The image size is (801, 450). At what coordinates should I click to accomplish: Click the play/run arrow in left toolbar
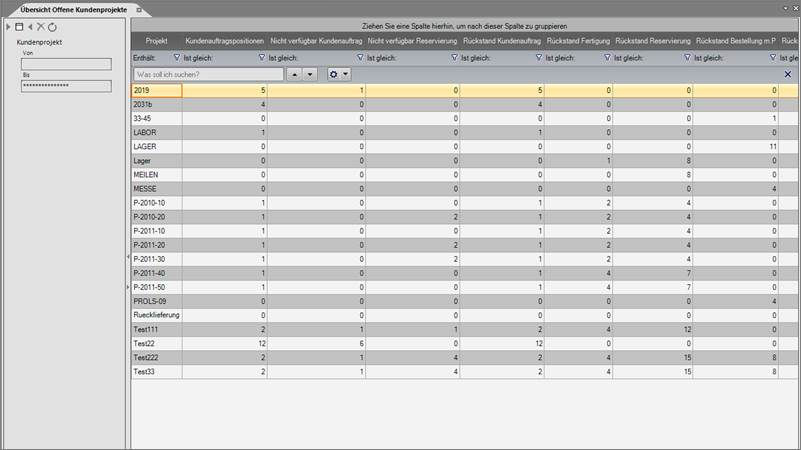coord(9,27)
